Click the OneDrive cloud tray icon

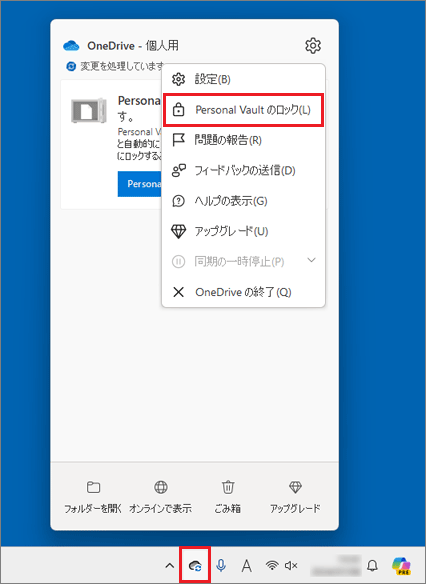click(195, 566)
